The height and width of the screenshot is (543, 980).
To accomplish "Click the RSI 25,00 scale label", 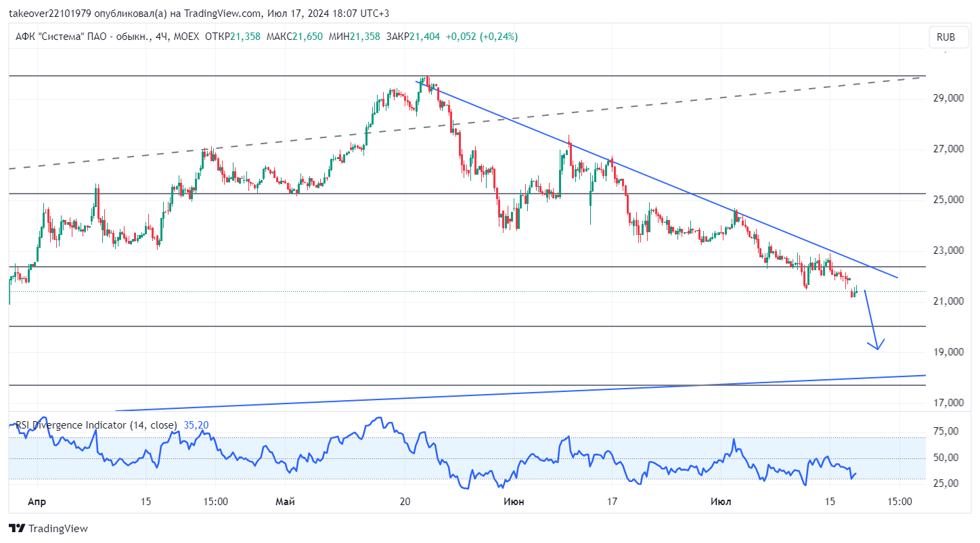I will tap(945, 483).
